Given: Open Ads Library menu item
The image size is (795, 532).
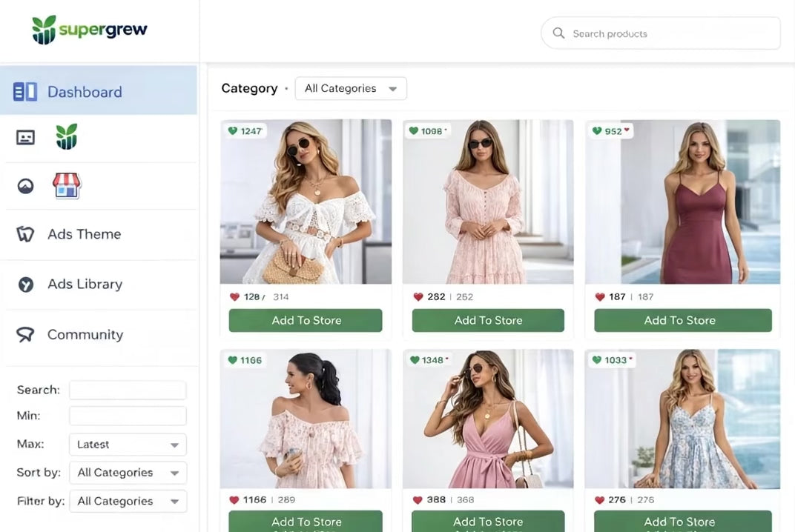Looking at the screenshot, I should pyautogui.click(x=85, y=285).
